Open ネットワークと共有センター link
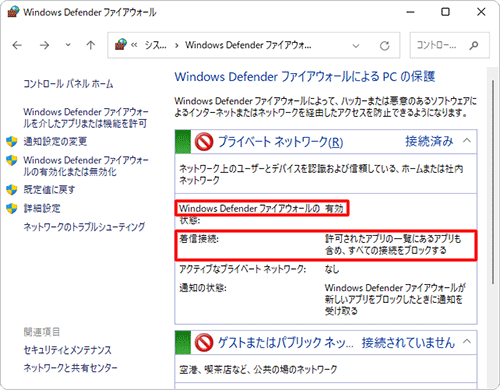The height and width of the screenshot is (390, 500). (x=70, y=368)
